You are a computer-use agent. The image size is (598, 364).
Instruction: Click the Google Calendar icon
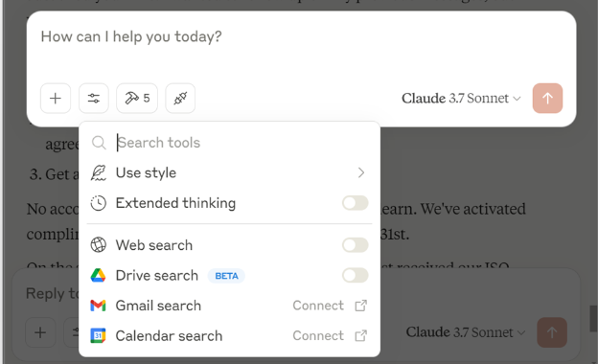98,336
